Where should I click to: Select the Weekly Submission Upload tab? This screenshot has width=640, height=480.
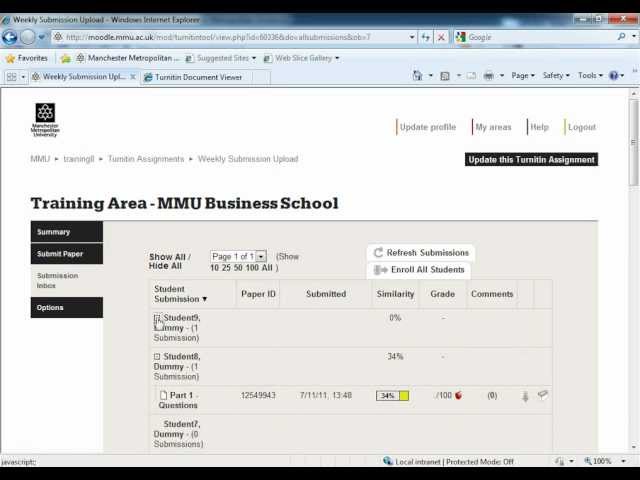(84, 76)
